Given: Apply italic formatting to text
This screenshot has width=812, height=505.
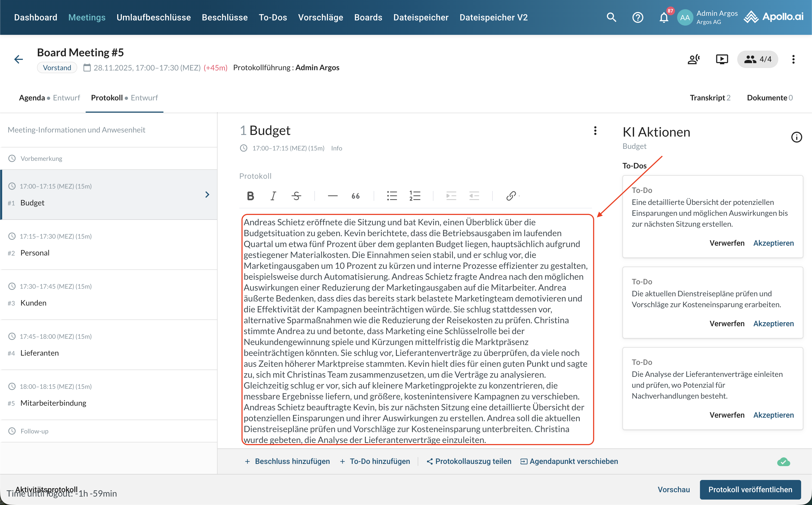Looking at the screenshot, I should 273,196.
